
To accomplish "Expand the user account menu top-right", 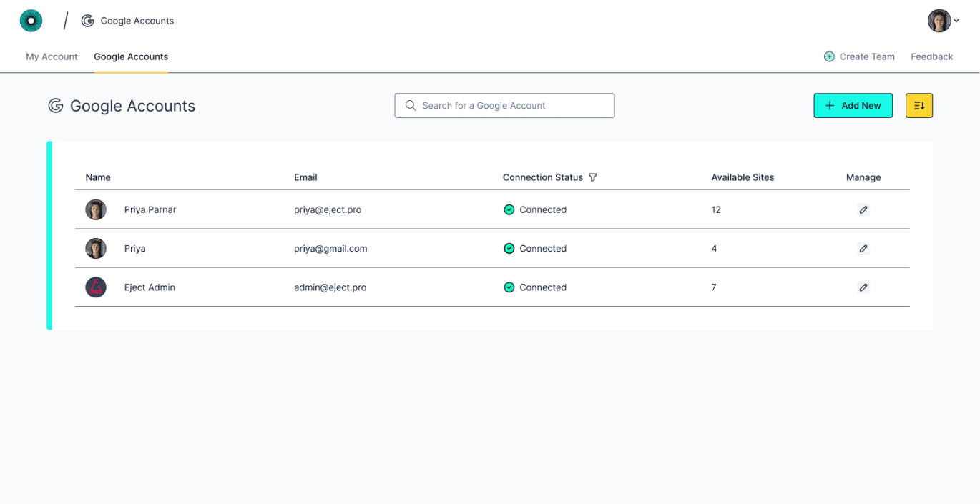I will click(x=939, y=20).
